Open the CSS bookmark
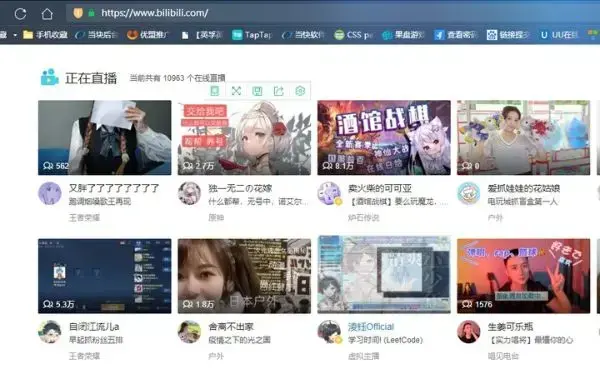 pos(353,35)
